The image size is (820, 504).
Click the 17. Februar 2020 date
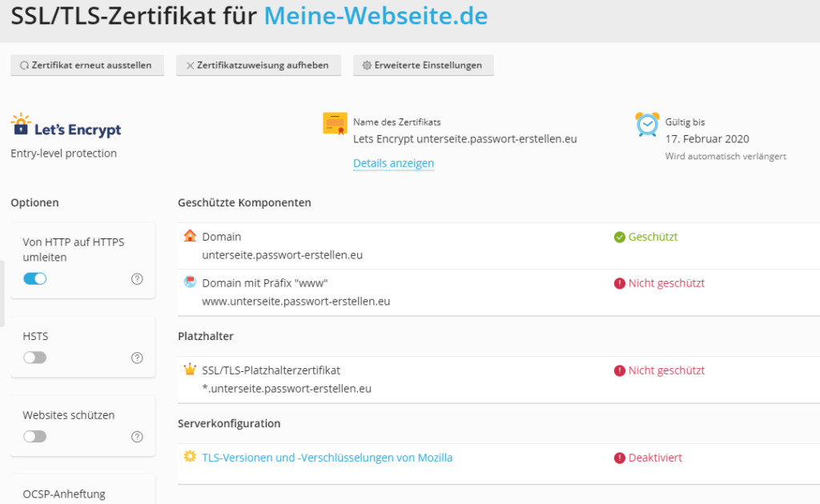pos(707,139)
